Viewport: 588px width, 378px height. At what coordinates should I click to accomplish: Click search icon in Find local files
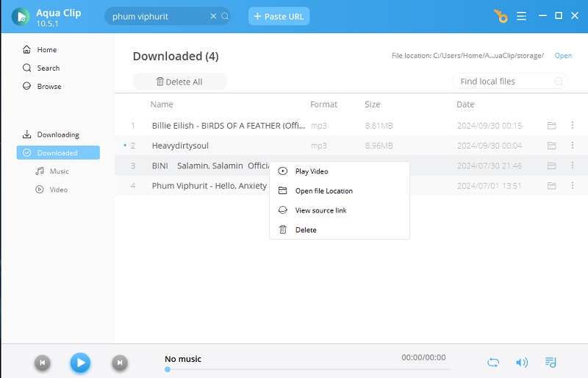tap(559, 81)
